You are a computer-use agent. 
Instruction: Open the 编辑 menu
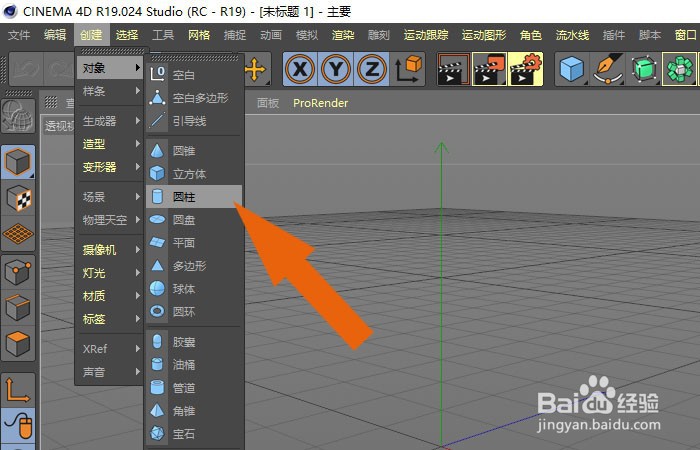point(55,35)
